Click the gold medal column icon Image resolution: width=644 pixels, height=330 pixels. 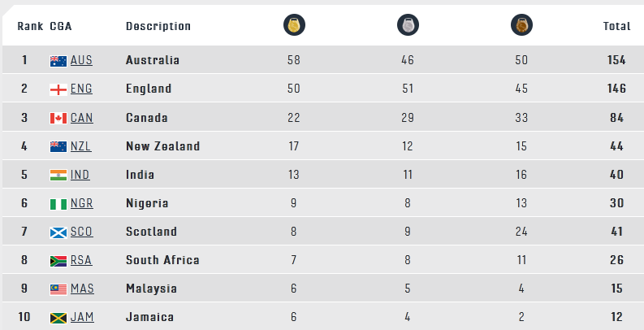[294, 25]
